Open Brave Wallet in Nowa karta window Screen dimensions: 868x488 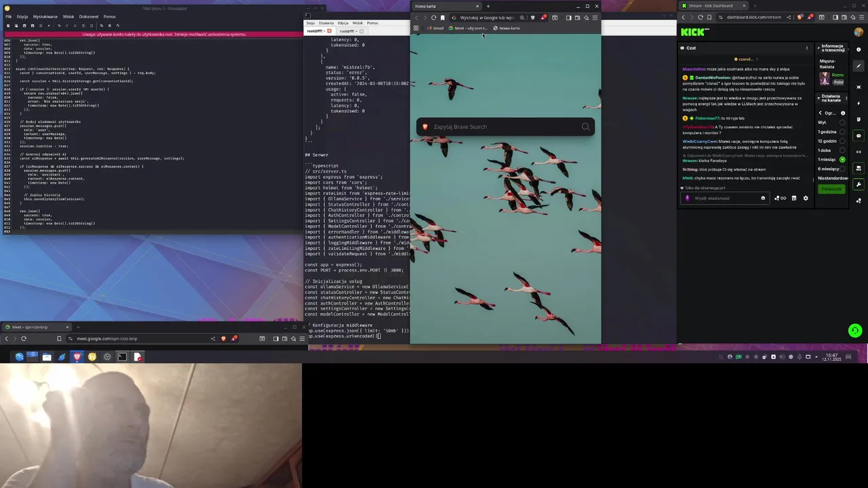coord(577,18)
